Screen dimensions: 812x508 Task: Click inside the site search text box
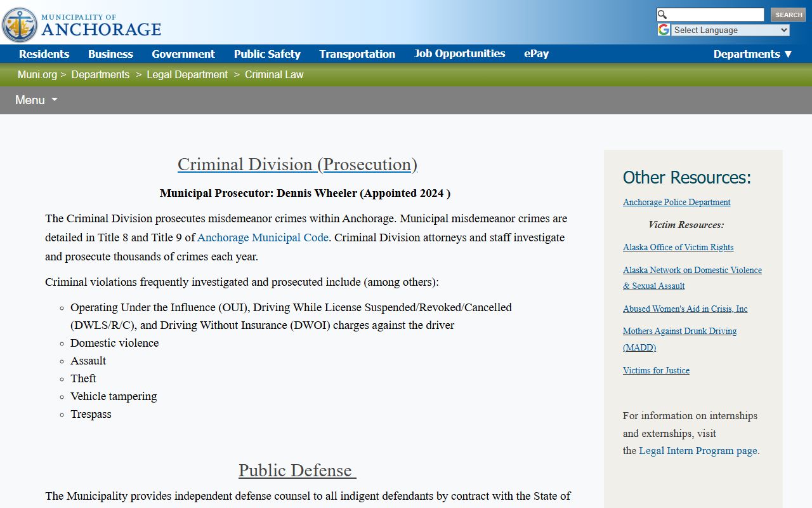coord(716,15)
